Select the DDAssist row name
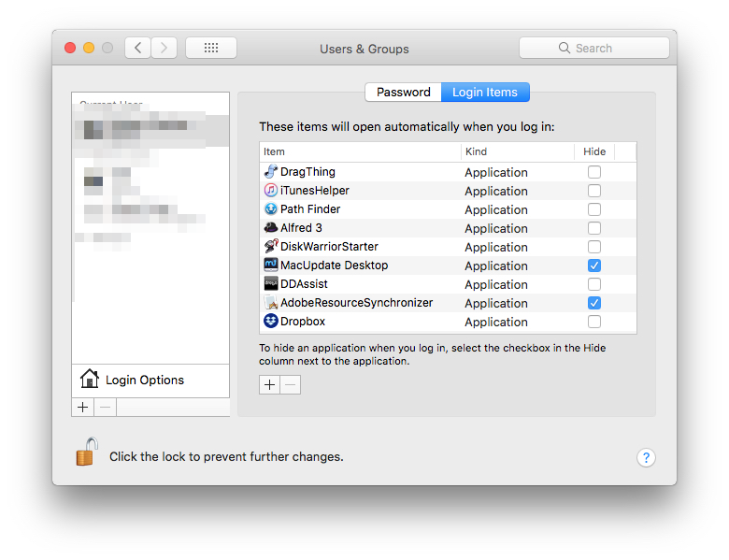This screenshot has height=560, width=729. [x=304, y=284]
